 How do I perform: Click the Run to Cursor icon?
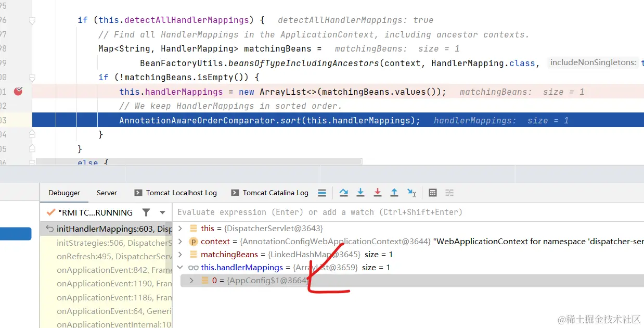pyautogui.click(x=411, y=193)
